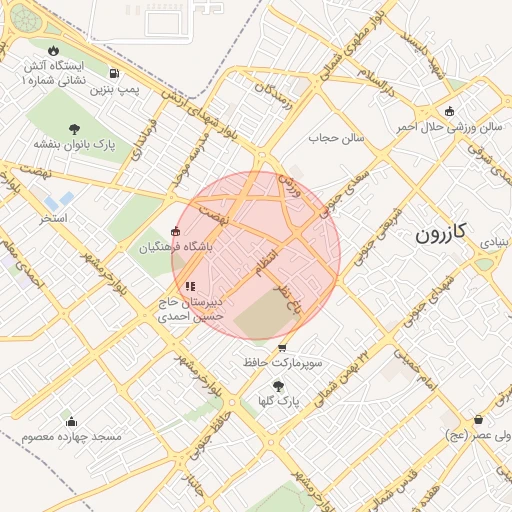Click the Banovan Banafsheh park tree icon
The height and width of the screenshot is (512, 512).
74,129
